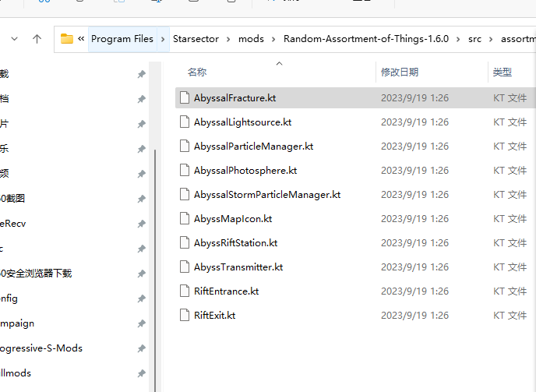Image resolution: width=536 pixels, height=392 pixels.
Task: Select the AbyssalStormParticleManager.kt file
Action: [x=266, y=195]
